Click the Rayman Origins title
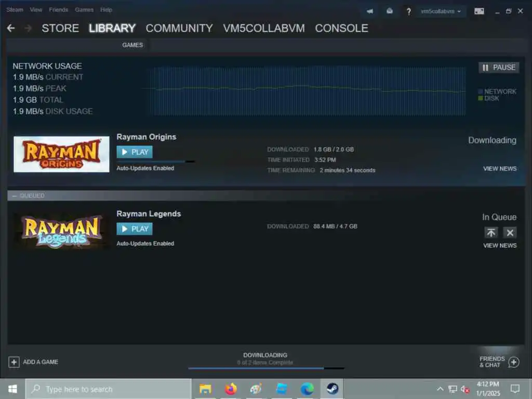The image size is (532, 399). [147, 137]
